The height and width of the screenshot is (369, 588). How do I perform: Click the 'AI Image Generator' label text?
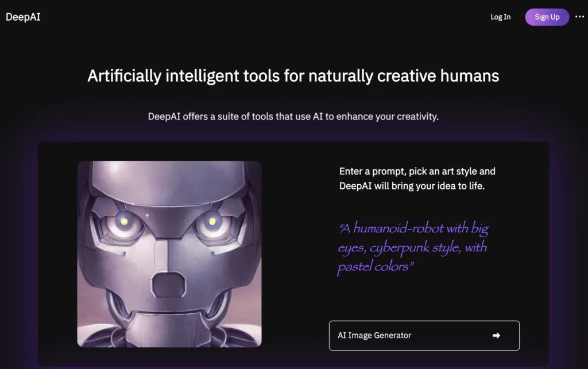tap(374, 335)
